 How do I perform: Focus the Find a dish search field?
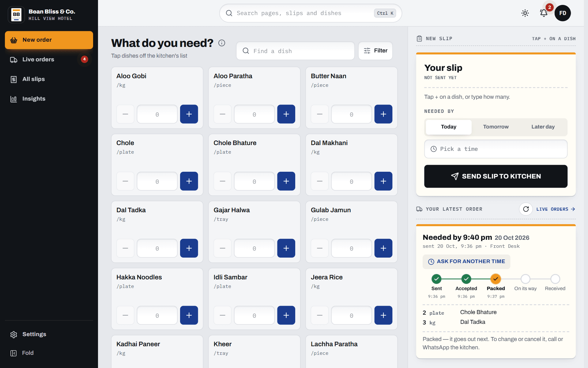tap(295, 51)
